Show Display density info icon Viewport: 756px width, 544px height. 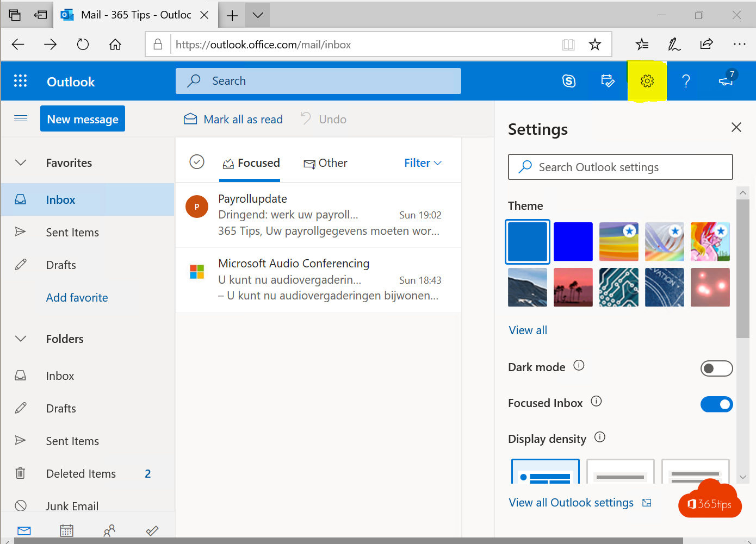click(x=599, y=437)
